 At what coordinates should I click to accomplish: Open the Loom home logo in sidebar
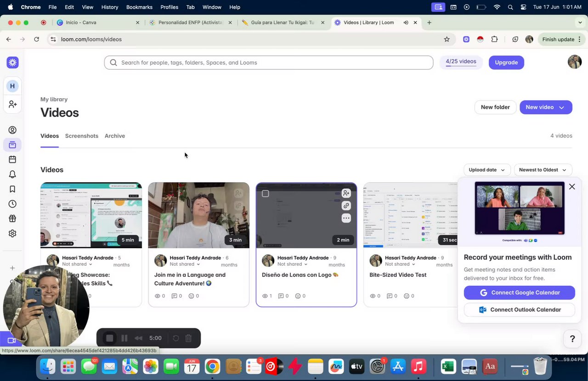[12, 62]
